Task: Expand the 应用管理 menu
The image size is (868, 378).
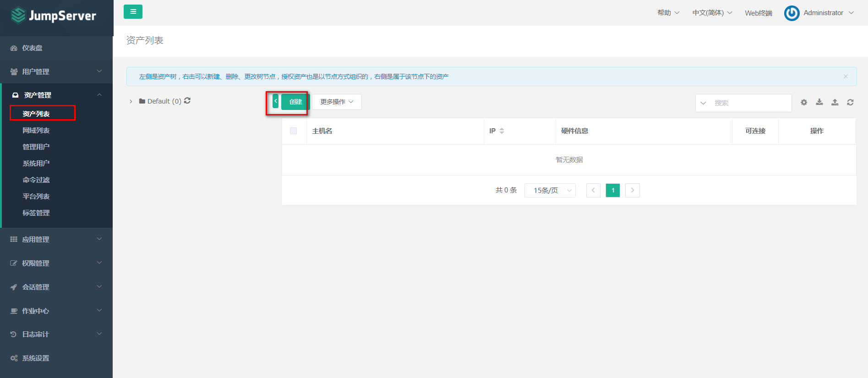Action: coord(56,239)
